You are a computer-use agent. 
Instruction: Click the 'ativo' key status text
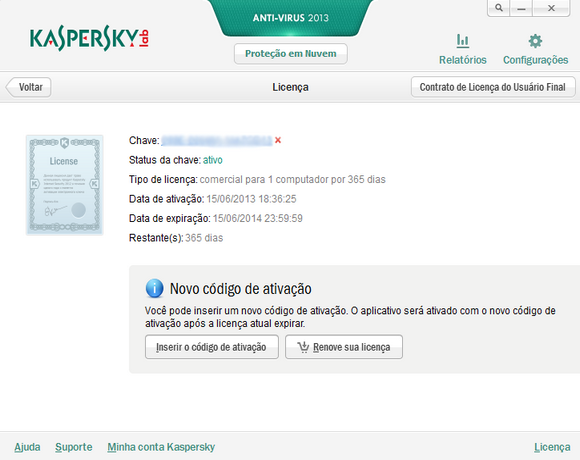[213, 160]
